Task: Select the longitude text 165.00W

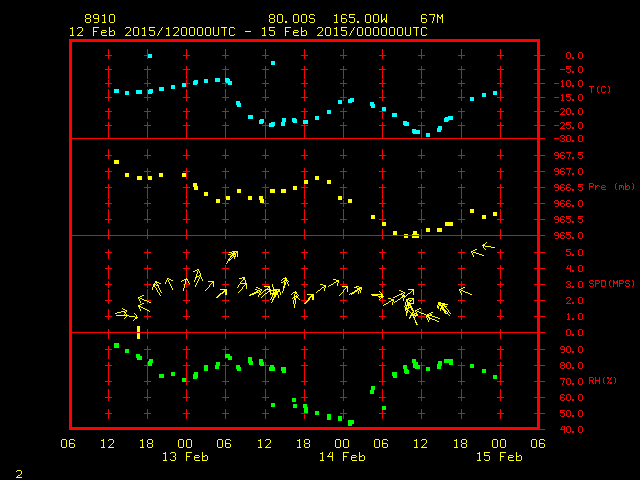Action: click(360, 19)
